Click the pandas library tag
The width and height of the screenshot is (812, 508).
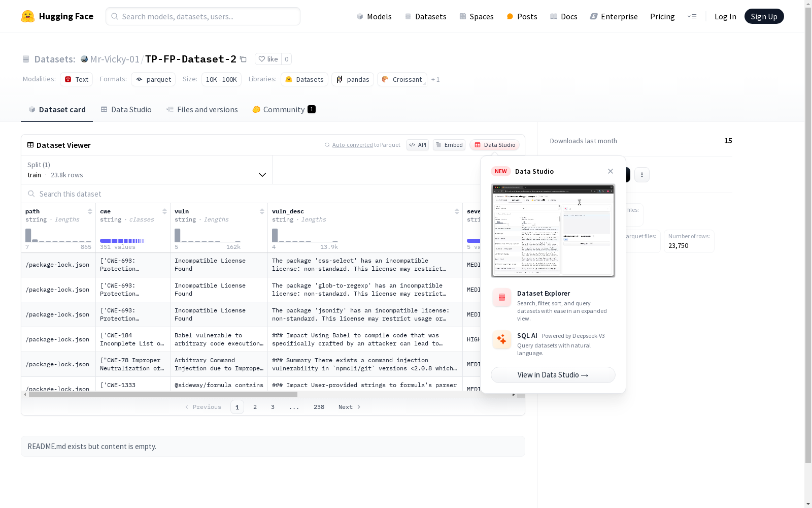point(353,79)
